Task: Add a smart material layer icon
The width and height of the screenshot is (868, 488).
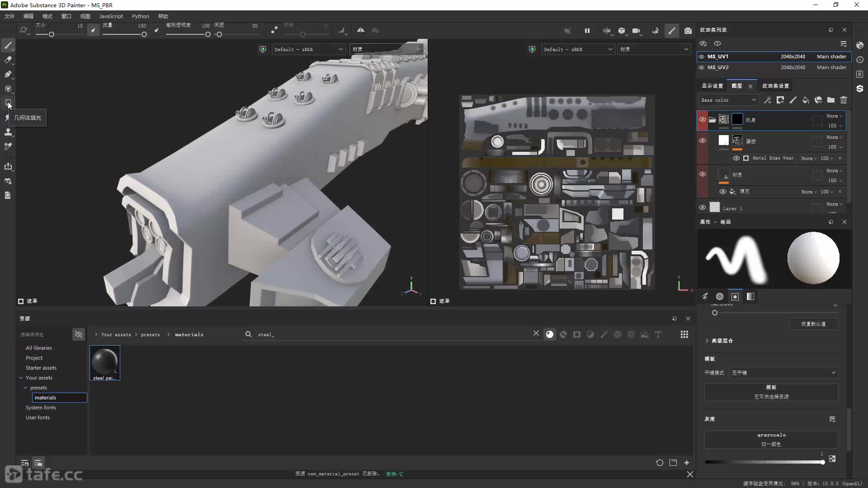Action: click(x=818, y=100)
